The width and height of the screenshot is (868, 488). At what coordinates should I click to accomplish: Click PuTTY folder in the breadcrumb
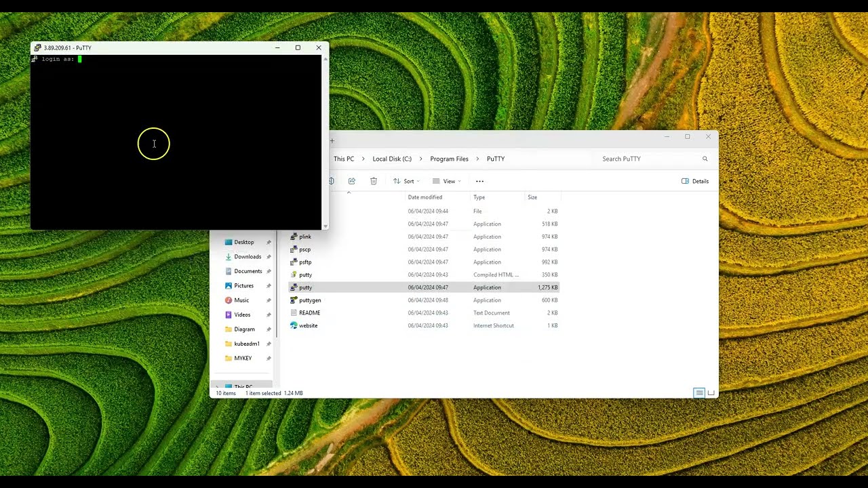click(496, 159)
